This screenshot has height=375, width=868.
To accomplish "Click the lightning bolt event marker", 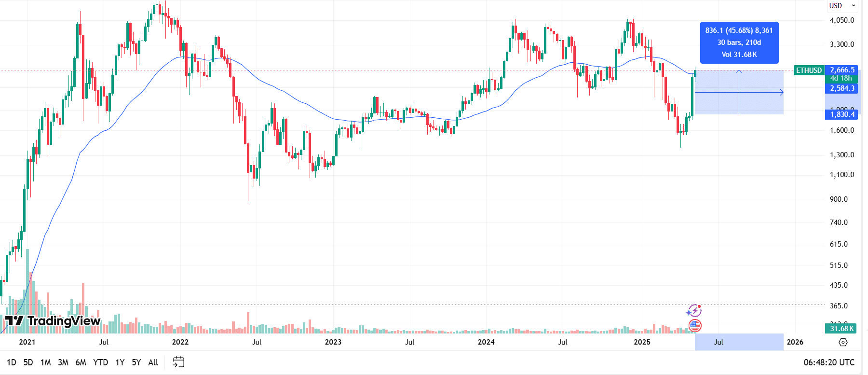I will click(x=694, y=311).
